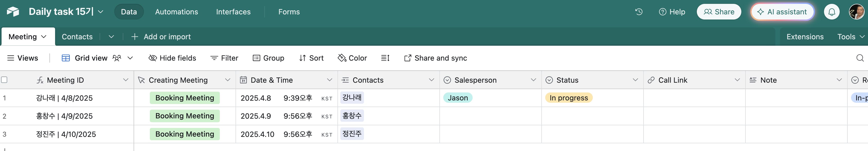
Task: Click the In progress status tag
Action: 568,98
